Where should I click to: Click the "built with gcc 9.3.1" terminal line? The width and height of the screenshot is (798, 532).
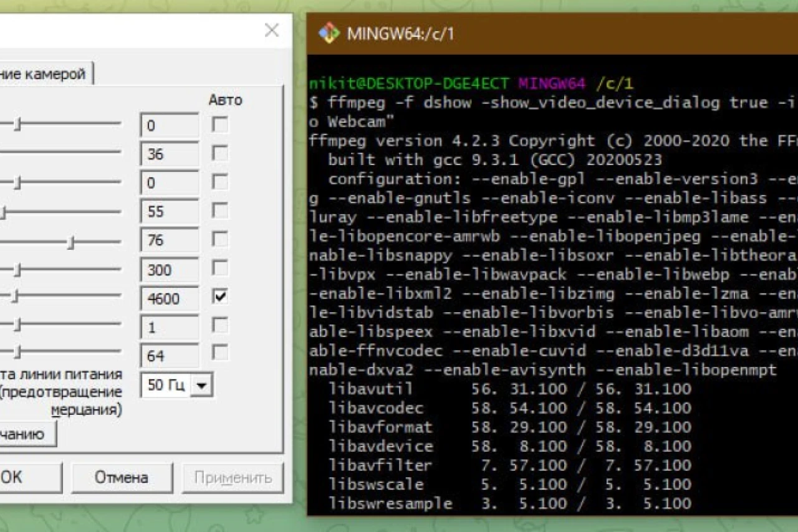coord(495,160)
